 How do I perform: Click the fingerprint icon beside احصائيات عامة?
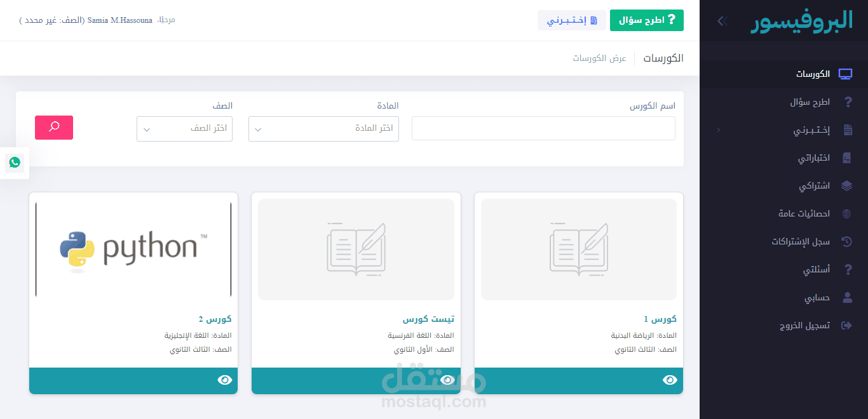[x=846, y=214]
